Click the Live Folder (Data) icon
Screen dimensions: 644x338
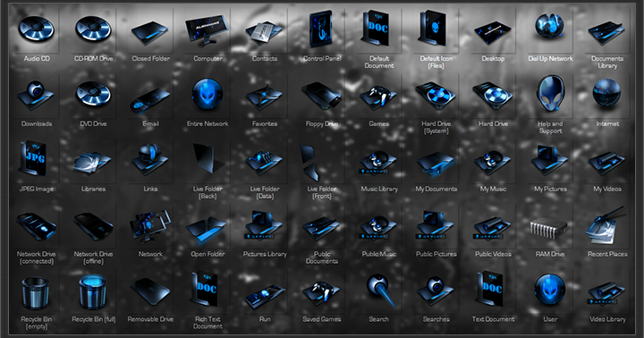(264, 162)
